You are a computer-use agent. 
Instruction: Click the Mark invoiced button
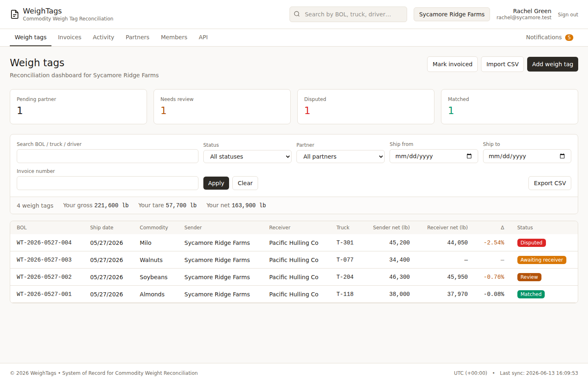[452, 64]
